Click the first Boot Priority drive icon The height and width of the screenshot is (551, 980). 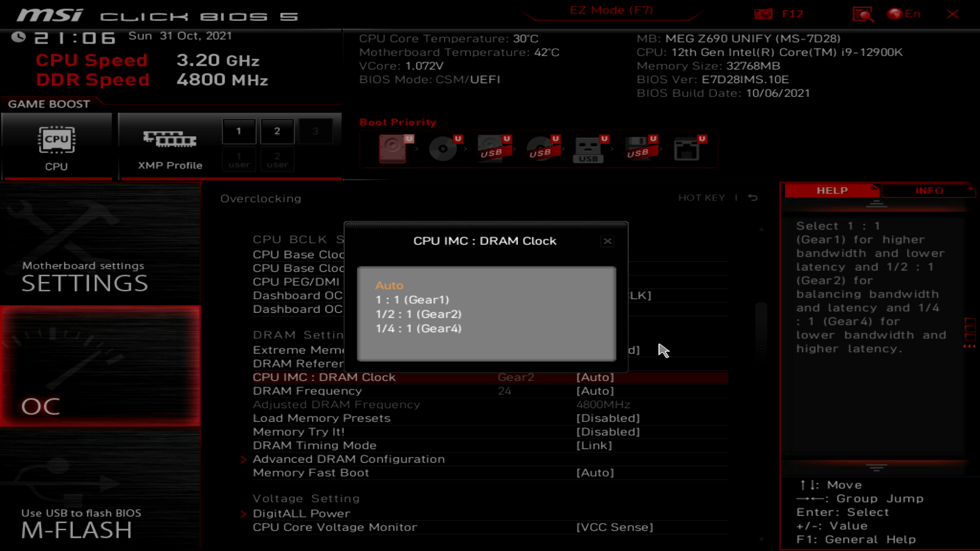point(392,149)
